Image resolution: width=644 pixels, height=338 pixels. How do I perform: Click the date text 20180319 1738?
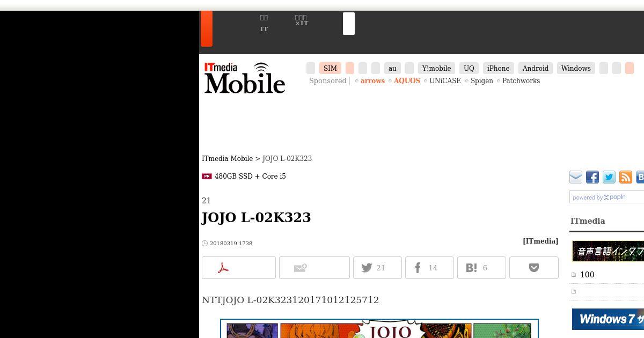coord(231,244)
